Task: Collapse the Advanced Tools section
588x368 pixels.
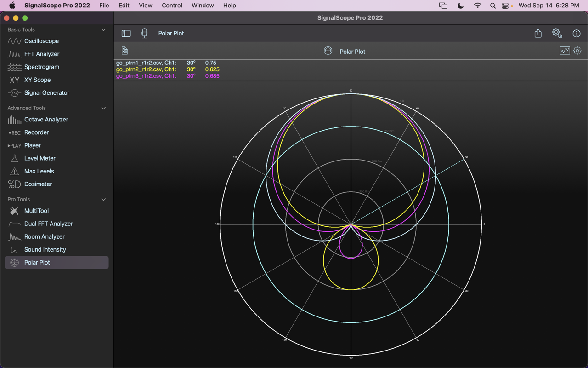Action: [x=103, y=108]
